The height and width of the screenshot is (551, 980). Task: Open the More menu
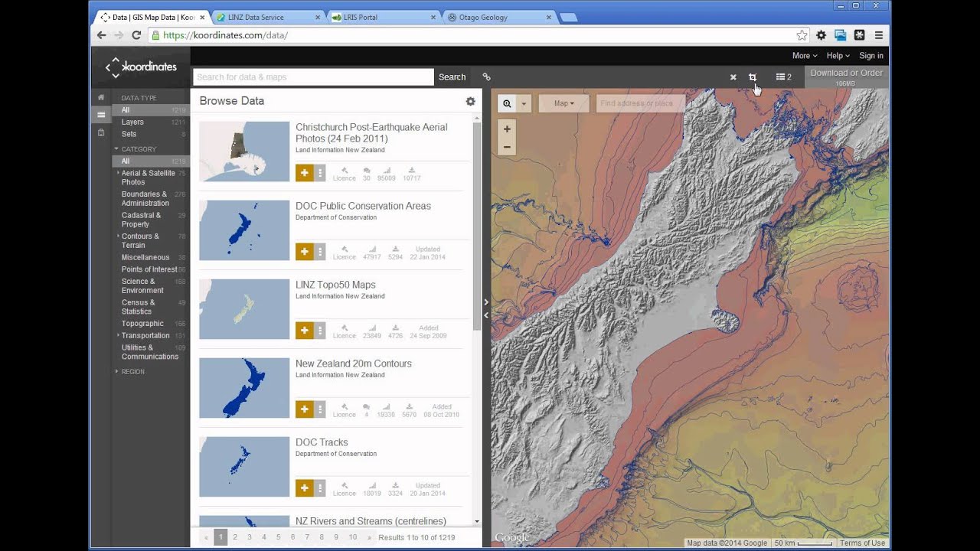point(805,56)
